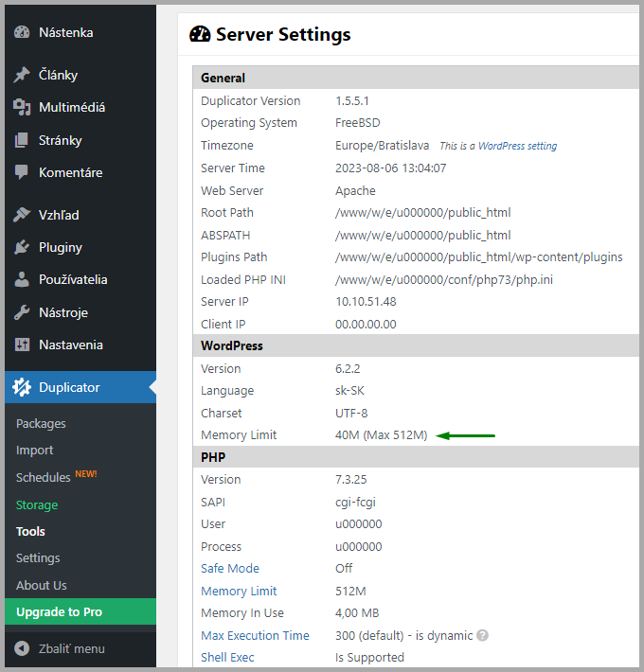644x672 pixels.
Task: Click the Vzhľad paintbrush icon
Action: click(x=22, y=215)
